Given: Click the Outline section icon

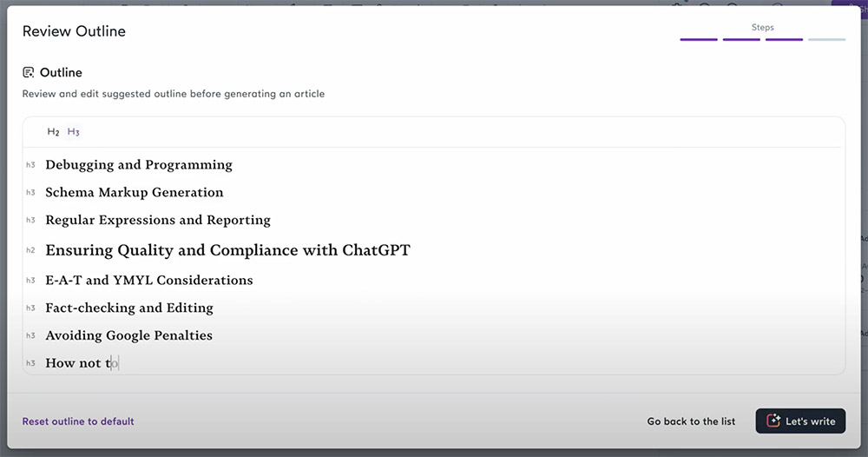Looking at the screenshot, I should pos(29,73).
